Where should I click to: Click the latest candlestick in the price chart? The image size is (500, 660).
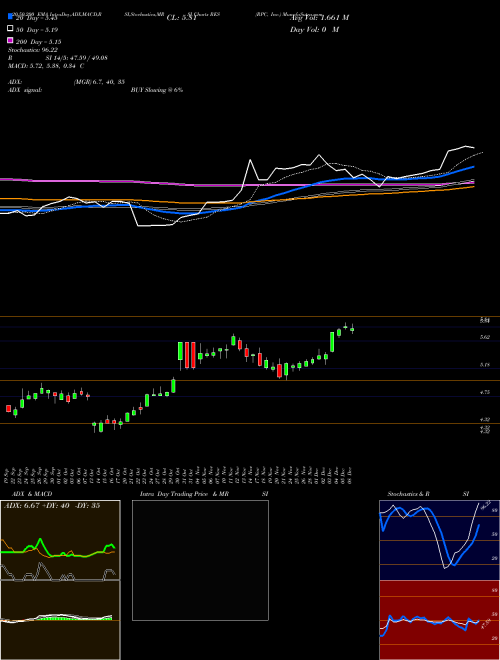pyautogui.click(x=352, y=329)
